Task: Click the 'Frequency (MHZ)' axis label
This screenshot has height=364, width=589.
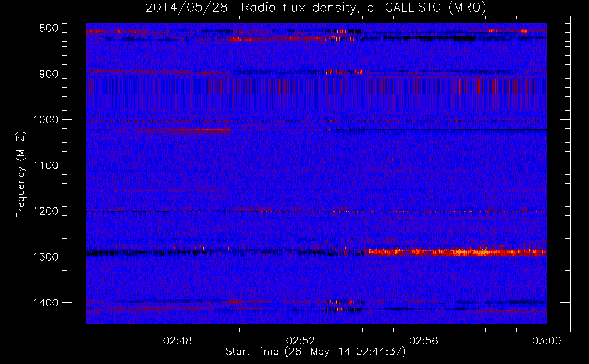Action: pos(21,175)
